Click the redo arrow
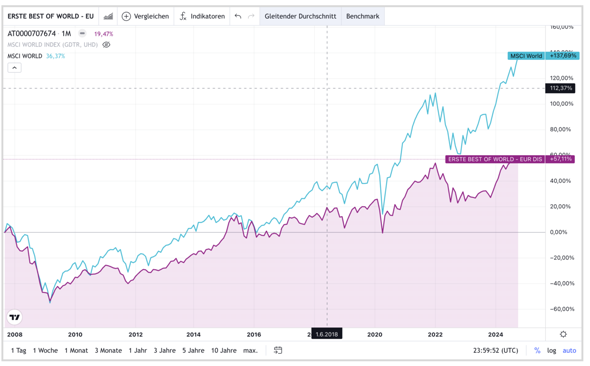The height and width of the screenshot is (366, 590). 251,16
